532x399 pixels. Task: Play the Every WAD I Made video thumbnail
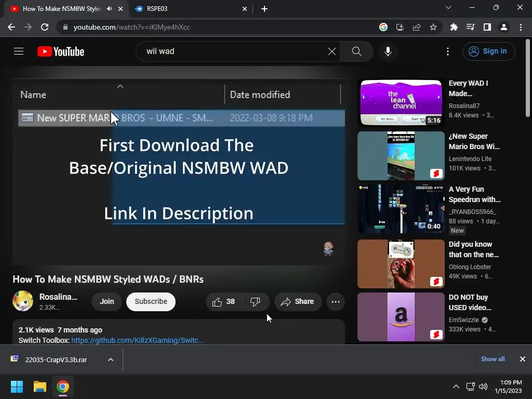(401, 103)
